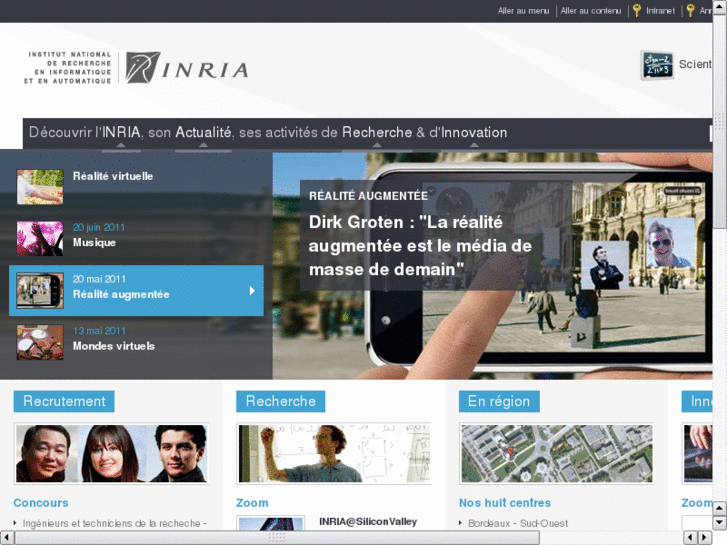
Task: Click the bullet before Ingénieurs et techniciens
Action: click(x=15, y=523)
